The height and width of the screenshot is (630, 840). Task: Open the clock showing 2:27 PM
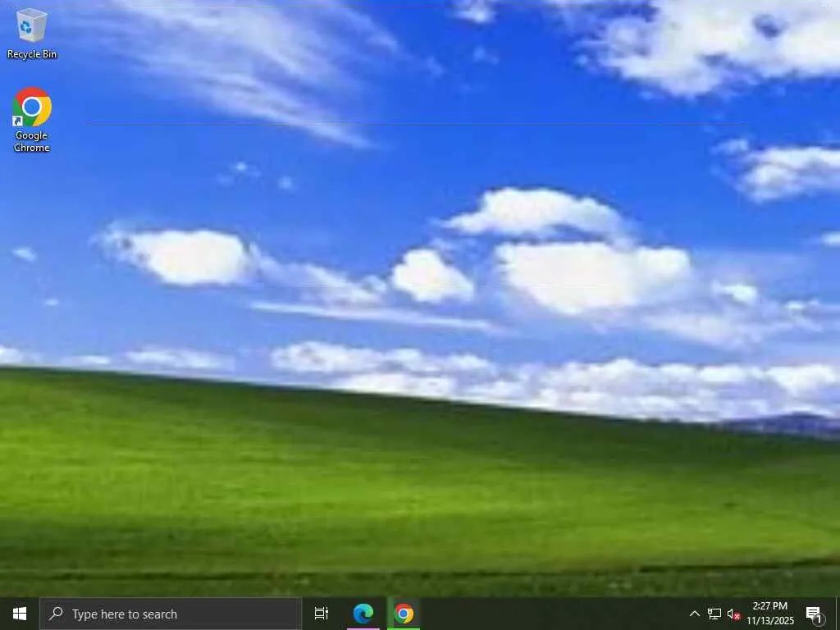click(x=769, y=614)
